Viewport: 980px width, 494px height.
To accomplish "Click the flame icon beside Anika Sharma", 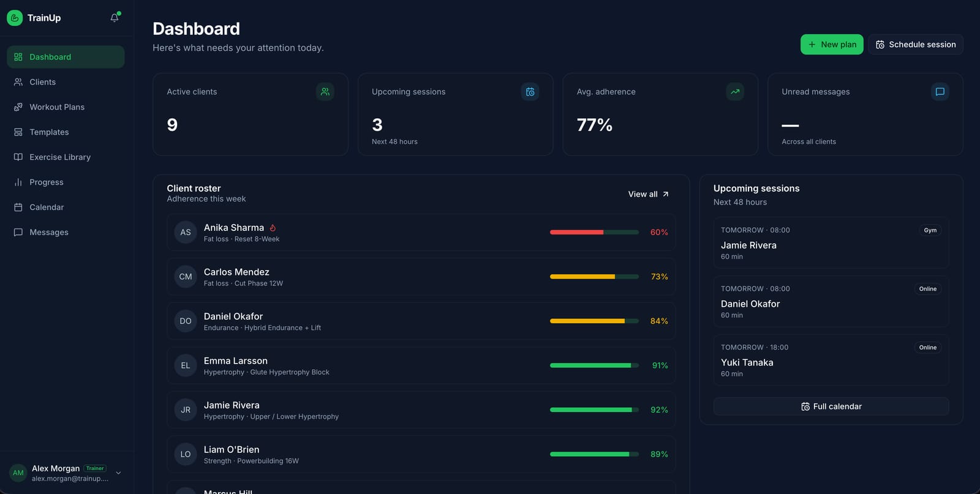I will click(273, 228).
